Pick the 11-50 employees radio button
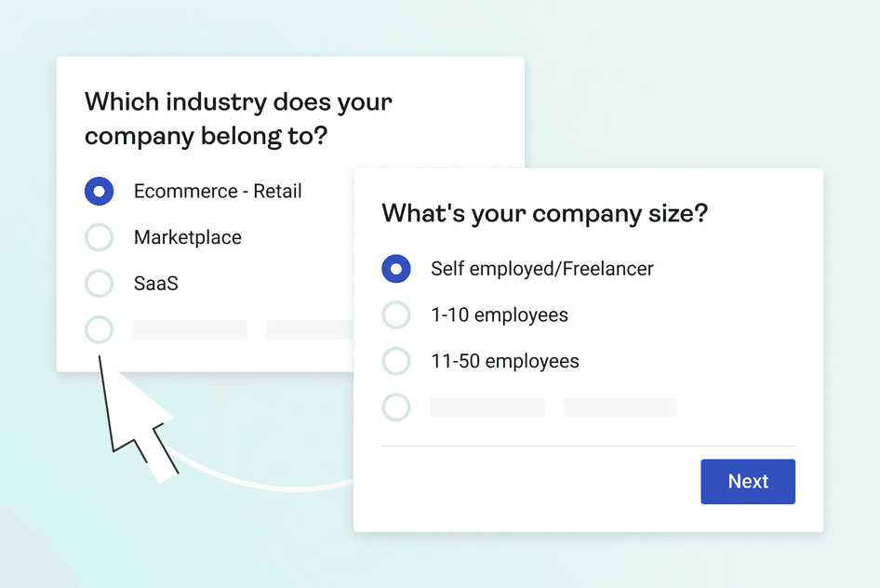Screen dimensions: 880x588 point(396,361)
